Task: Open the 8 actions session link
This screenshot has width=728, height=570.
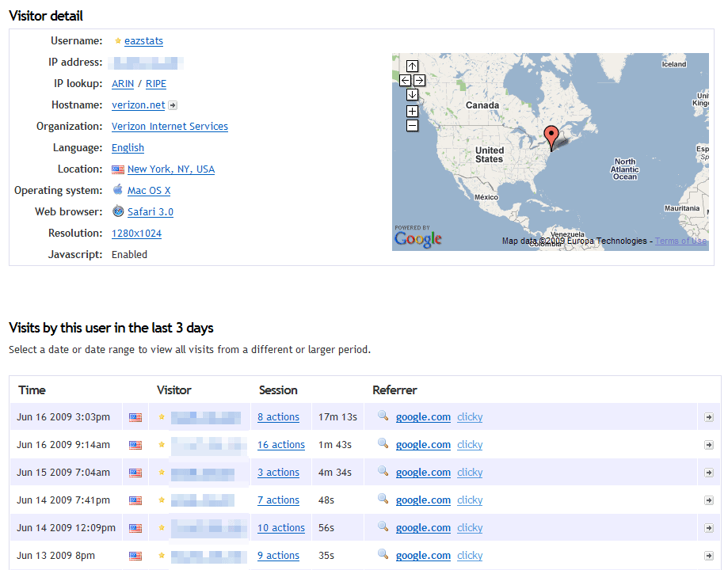Action: [x=279, y=417]
